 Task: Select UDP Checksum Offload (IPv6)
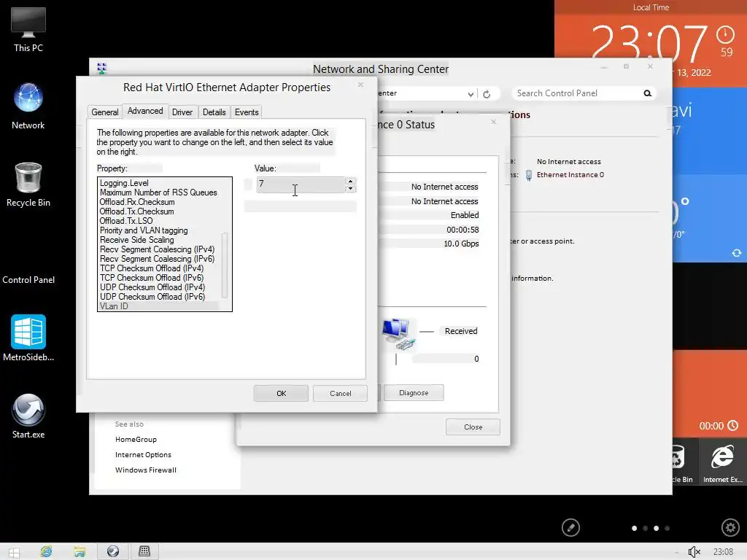[x=152, y=297]
